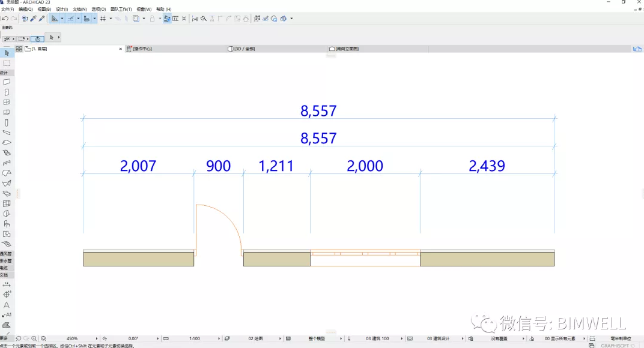Expand the 文档 toolbox section
The width and height of the screenshot is (644, 348).
[7, 275]
